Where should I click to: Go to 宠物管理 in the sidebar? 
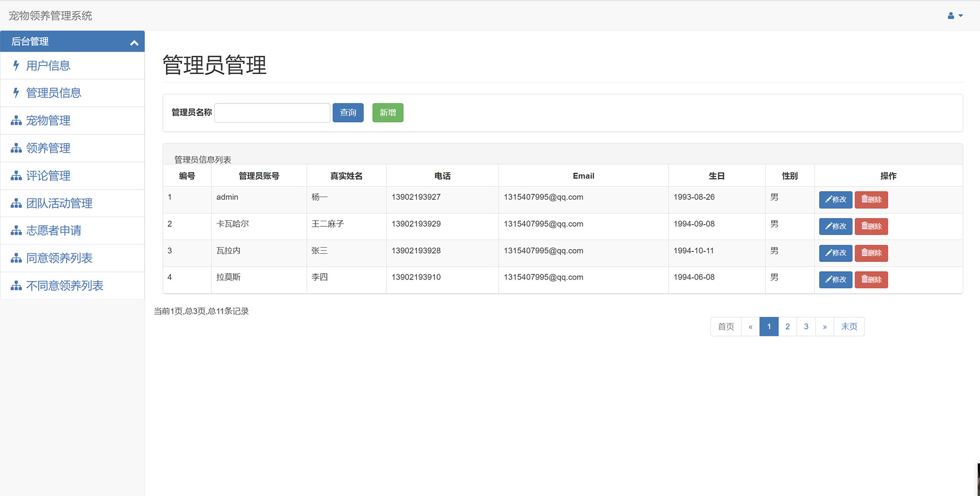pos(72,121)
